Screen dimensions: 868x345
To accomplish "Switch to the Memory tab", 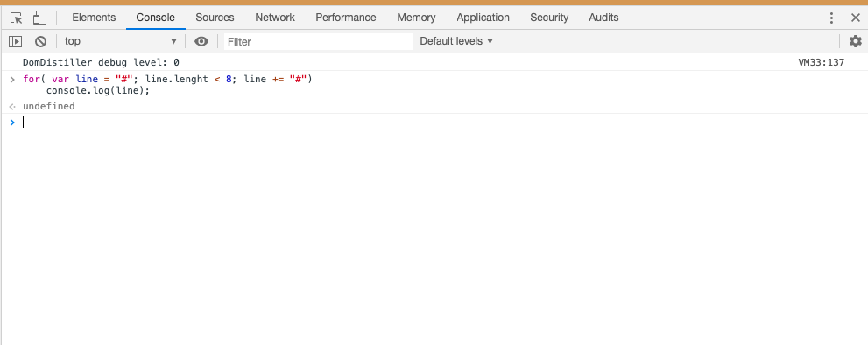I will 416,18.
